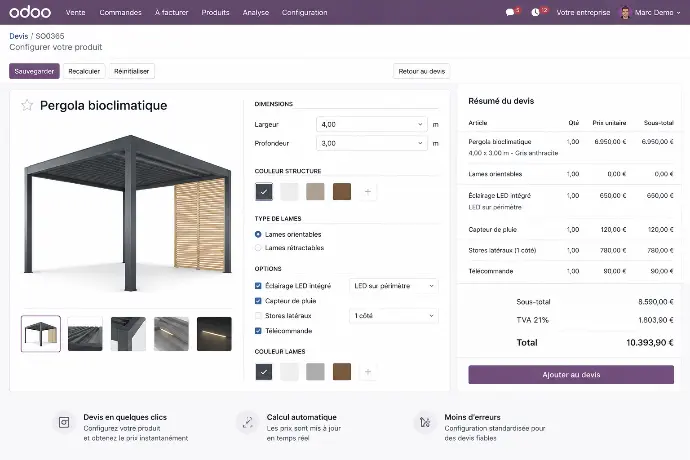Select Lames rétractables radio option
This screenshot has height=460, width=690.
258,248
